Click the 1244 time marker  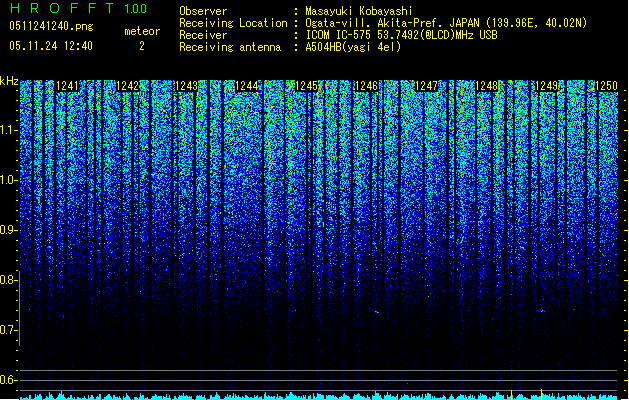click(247, 86)
